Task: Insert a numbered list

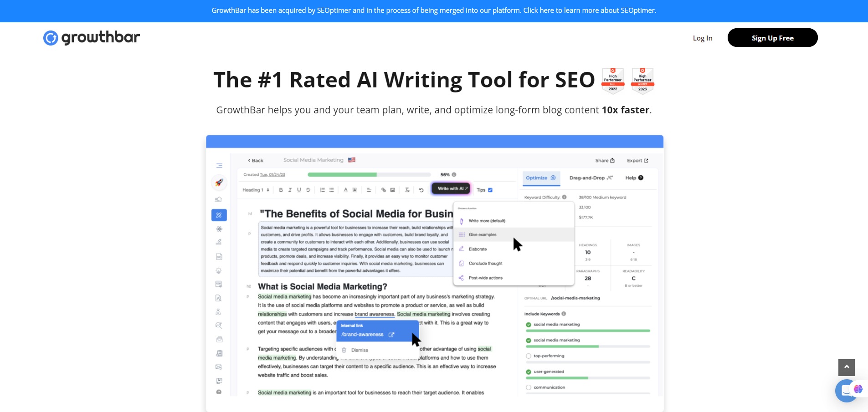Action: tap(322, 190)
